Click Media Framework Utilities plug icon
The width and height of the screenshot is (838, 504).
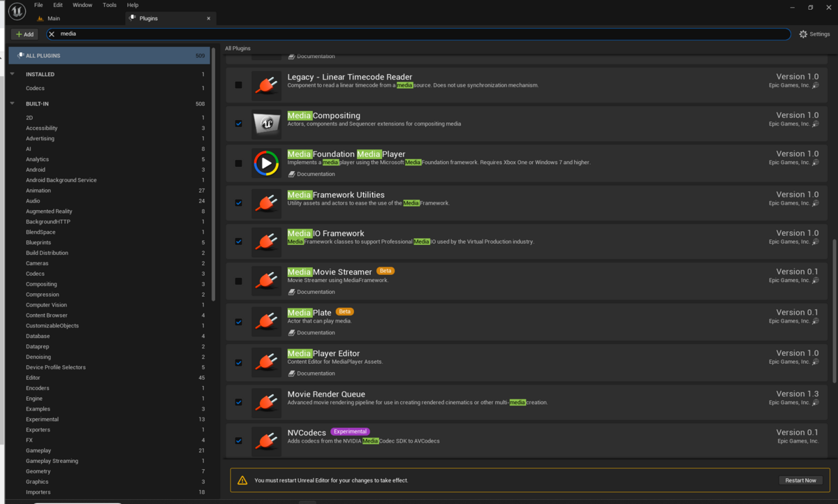(266, 203)
